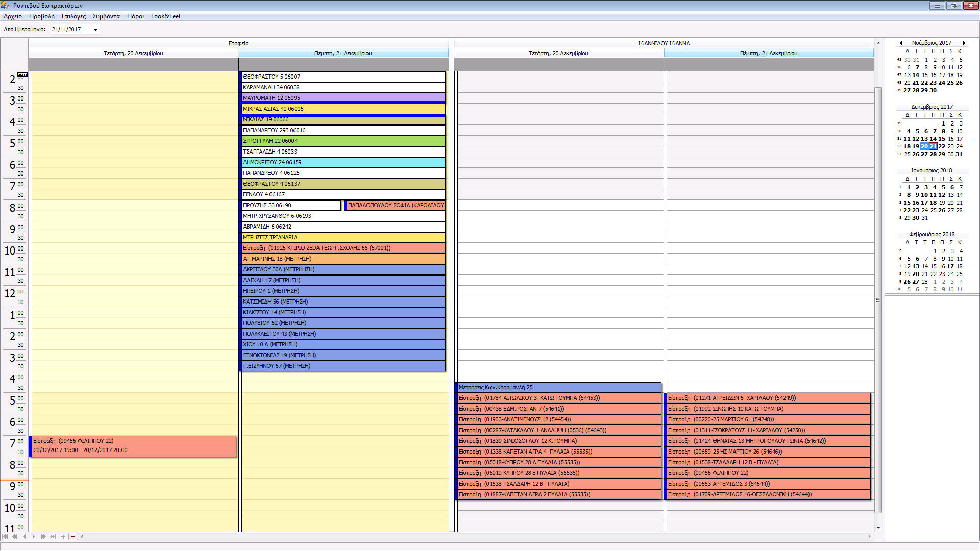This screenshot has width=980, height=551.
Task: Select the Γραφείο resource header
Action: [238, 43]
